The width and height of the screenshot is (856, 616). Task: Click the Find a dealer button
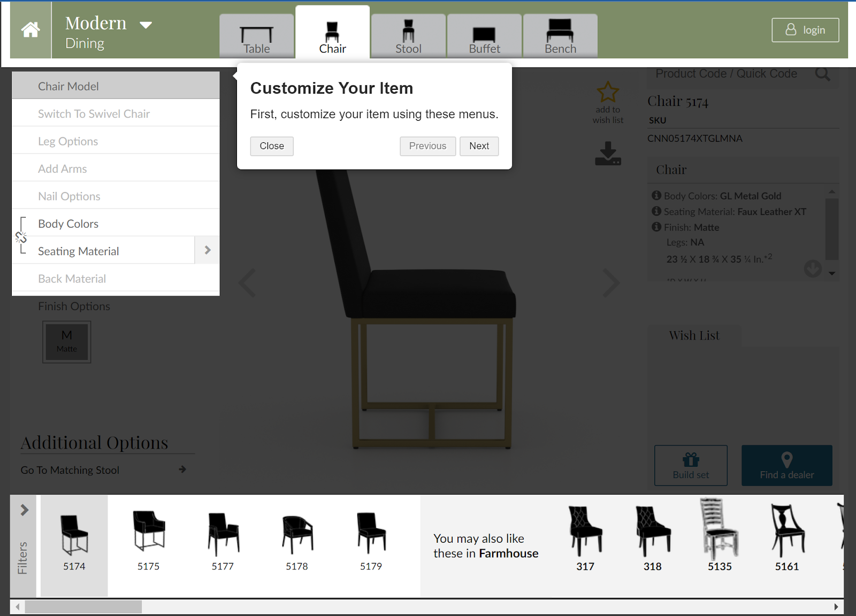pos(787,465)
